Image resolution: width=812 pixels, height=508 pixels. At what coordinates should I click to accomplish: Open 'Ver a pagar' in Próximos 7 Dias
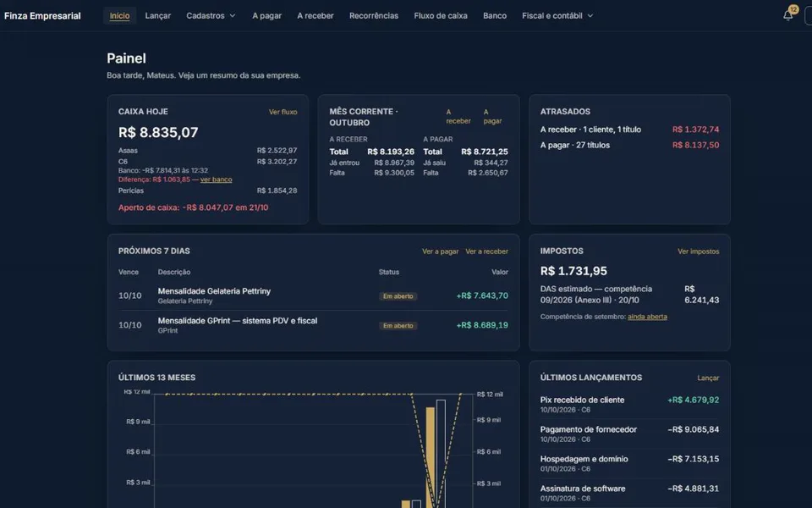pos(440,251)
